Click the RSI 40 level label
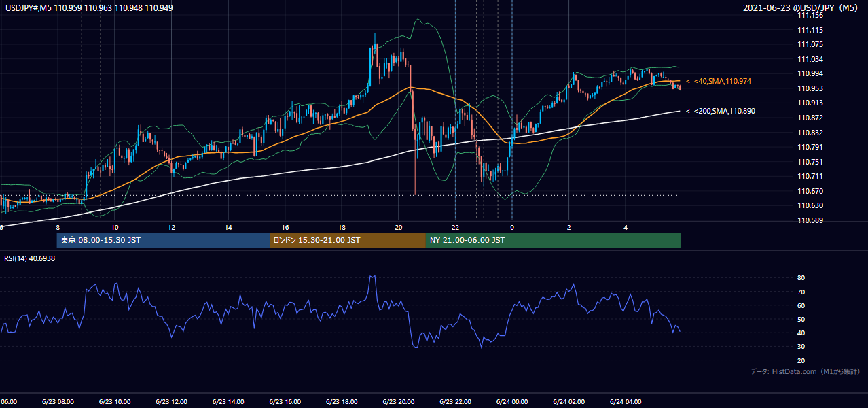 point(801,333)
